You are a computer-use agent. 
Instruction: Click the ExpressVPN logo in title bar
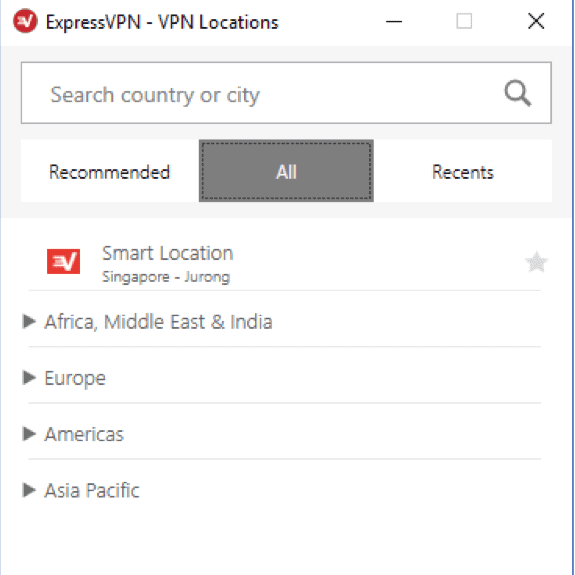pyautogui.click(x=25, y=21)
